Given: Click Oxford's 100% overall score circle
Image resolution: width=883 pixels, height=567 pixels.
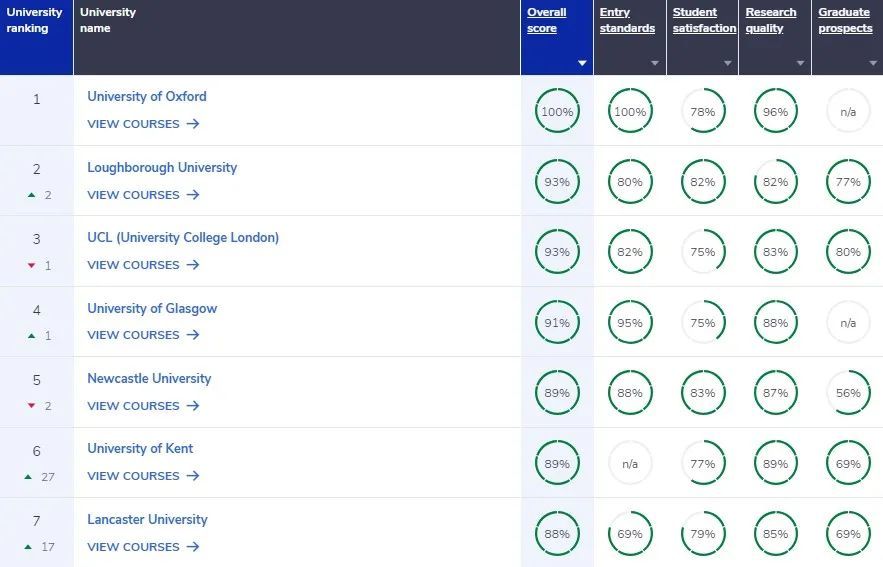Looking at the screenshot, I should (557, 111).
